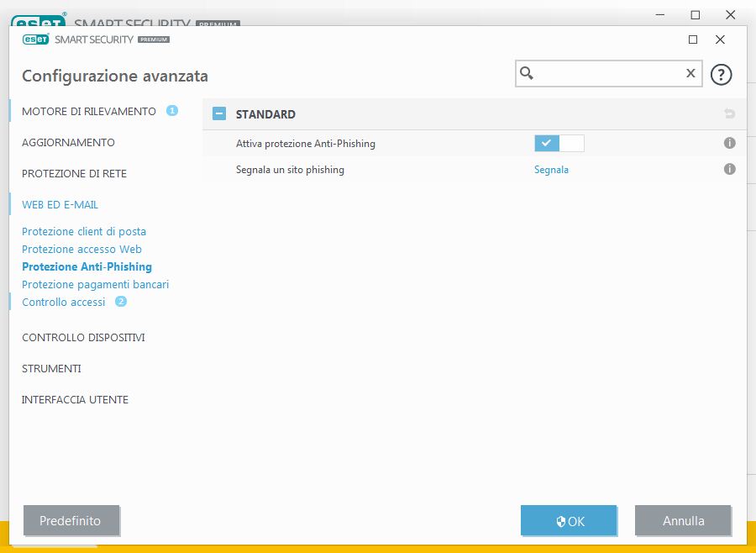The width and height of the screenshot is (756, 553).
Task: Click the 'Configurazione avanzata' heading
Action: click(x=115, y=76)
